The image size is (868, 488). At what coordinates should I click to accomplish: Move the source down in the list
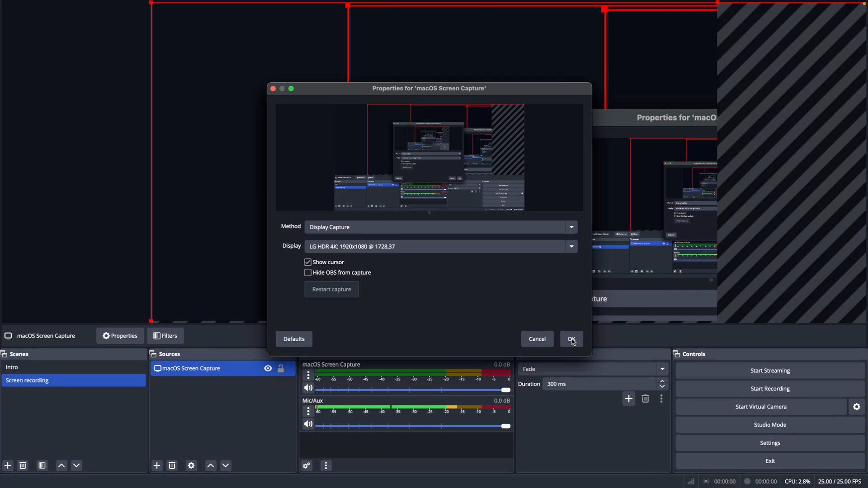[226, 466]
